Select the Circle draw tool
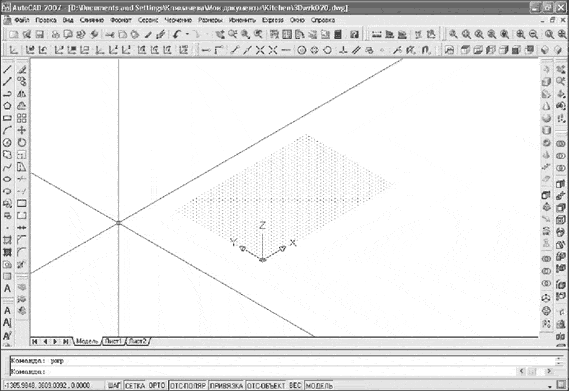This screenshot has width=569, height=391. pos(7,143)
